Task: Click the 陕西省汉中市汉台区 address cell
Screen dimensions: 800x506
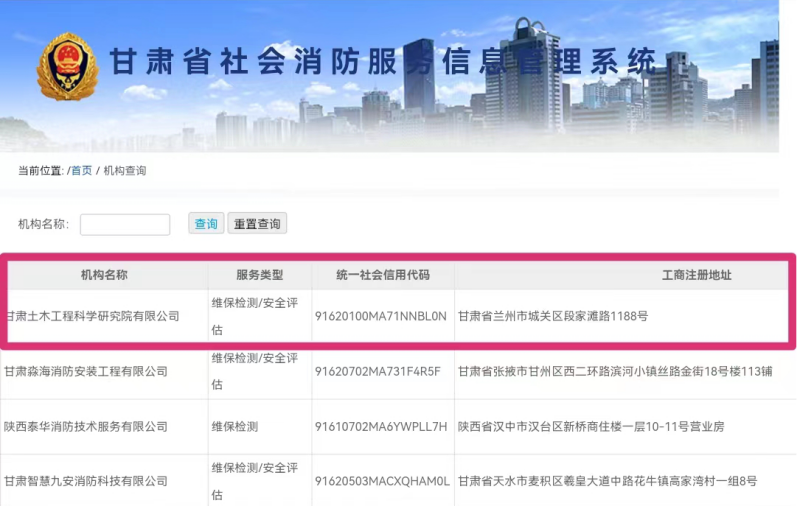Action: [x=591, y=427]
